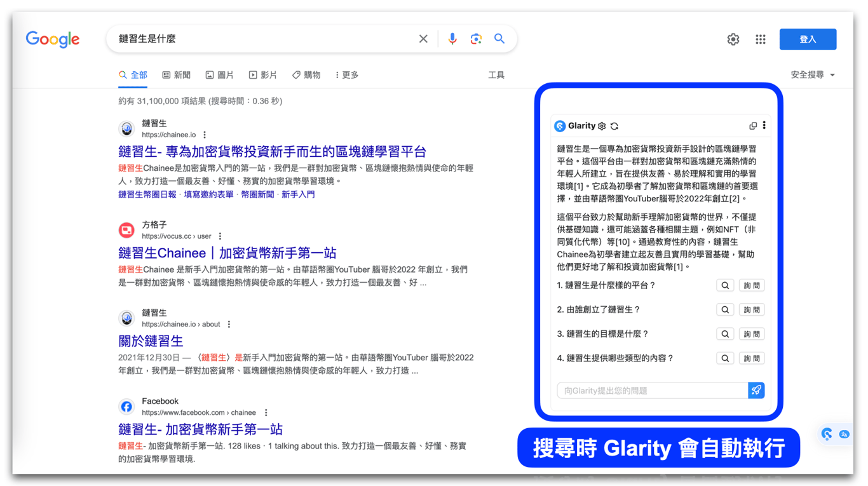Image resolution: width=868 pixels, height=486 pixels.
Task: Open the Google apps grid icon
Action: point(761,39)
